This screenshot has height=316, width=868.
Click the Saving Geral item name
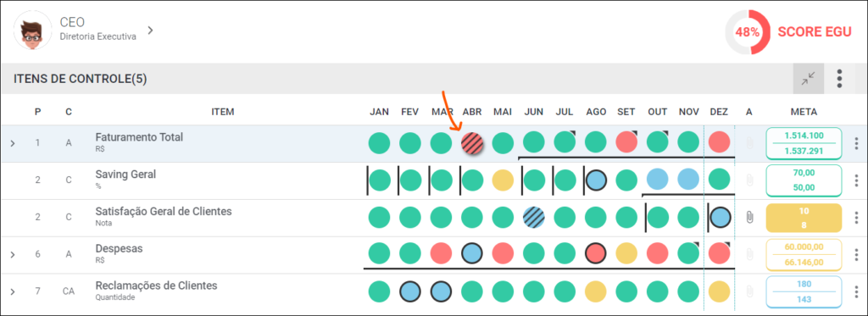125,175
